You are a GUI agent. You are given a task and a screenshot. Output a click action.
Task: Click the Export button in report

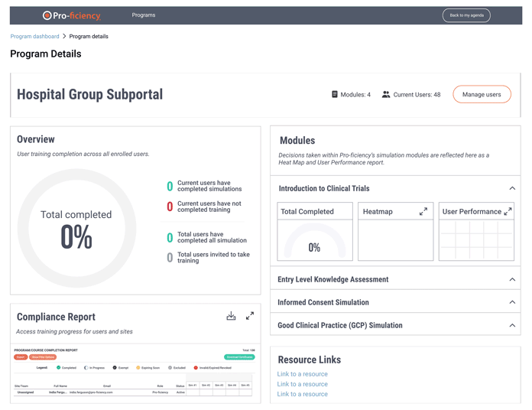coord(21,357)
